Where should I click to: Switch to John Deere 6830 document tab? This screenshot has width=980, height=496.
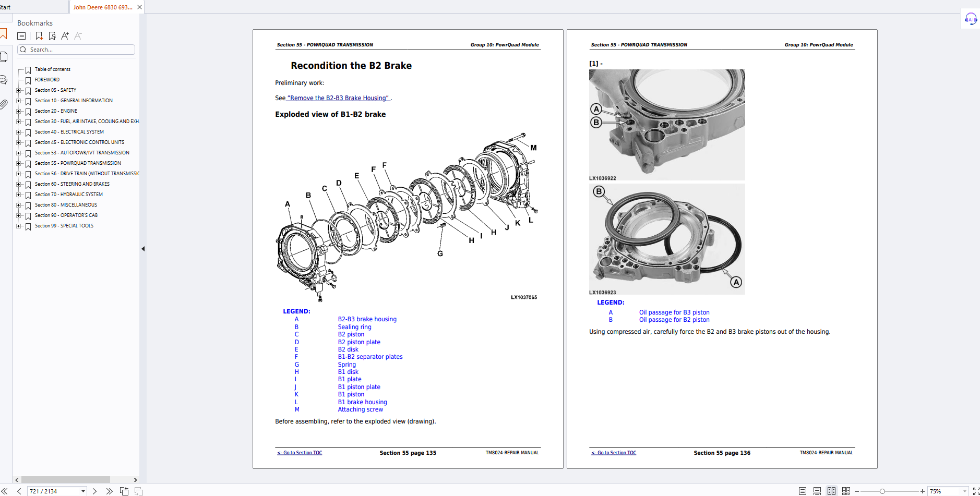point(103,7)
